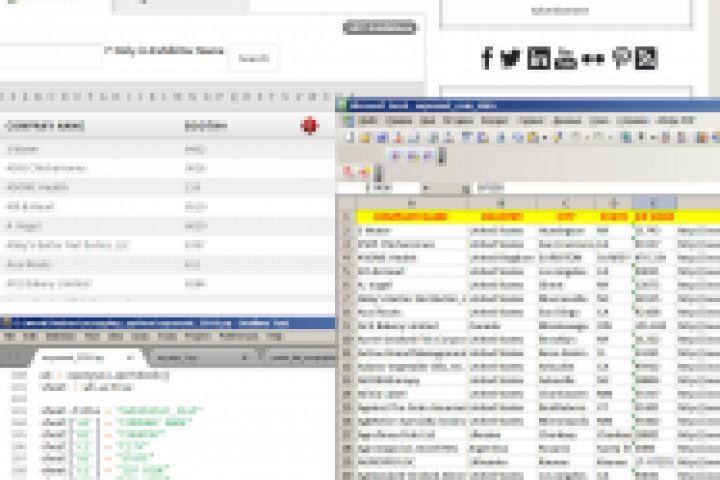Image resolution: width=720 pixels, height=480 pixels.
Task: Select column D header in Excel
Action: pos(614,203)
